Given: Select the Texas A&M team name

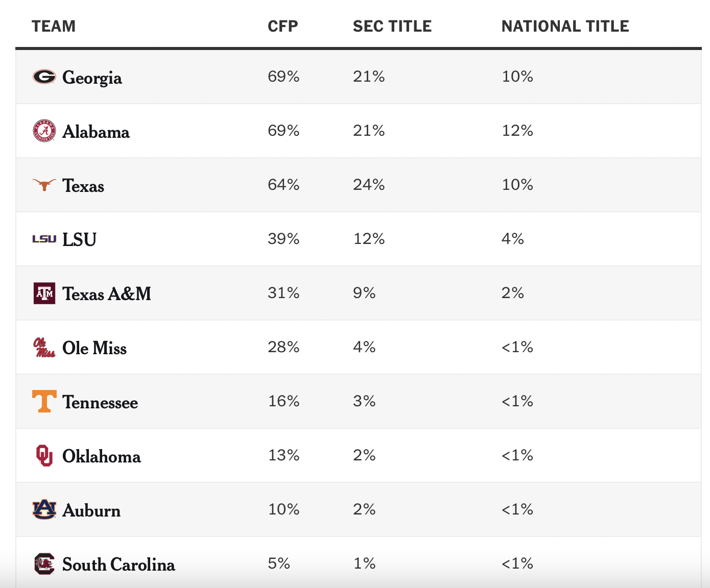Looking at the screenshot, I should pyautogui.click(x=107, y=294).
